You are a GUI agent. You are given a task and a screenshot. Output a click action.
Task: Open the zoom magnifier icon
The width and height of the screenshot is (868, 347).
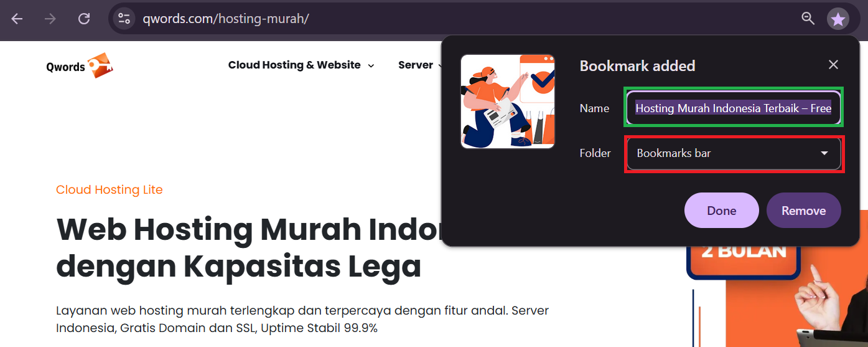tap(808, 19)
